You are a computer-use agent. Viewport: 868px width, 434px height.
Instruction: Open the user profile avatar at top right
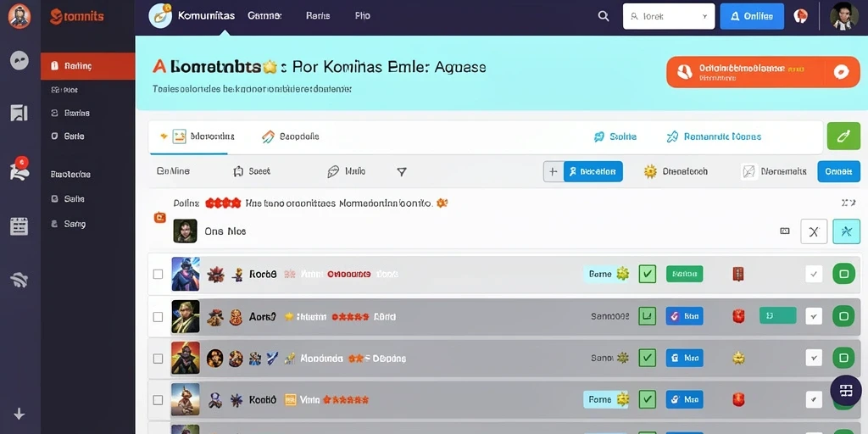click(844, 16)
